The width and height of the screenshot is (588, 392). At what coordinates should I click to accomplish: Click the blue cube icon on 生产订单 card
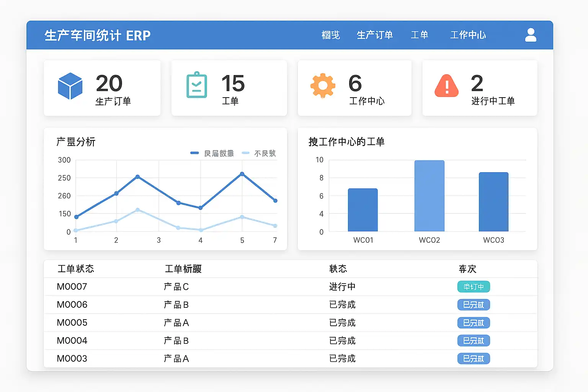click(70, 86)
